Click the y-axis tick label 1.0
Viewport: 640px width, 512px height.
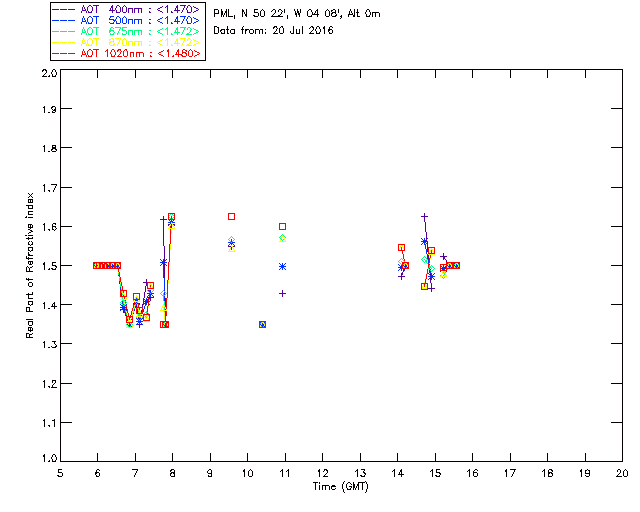(x=49, y=459)
